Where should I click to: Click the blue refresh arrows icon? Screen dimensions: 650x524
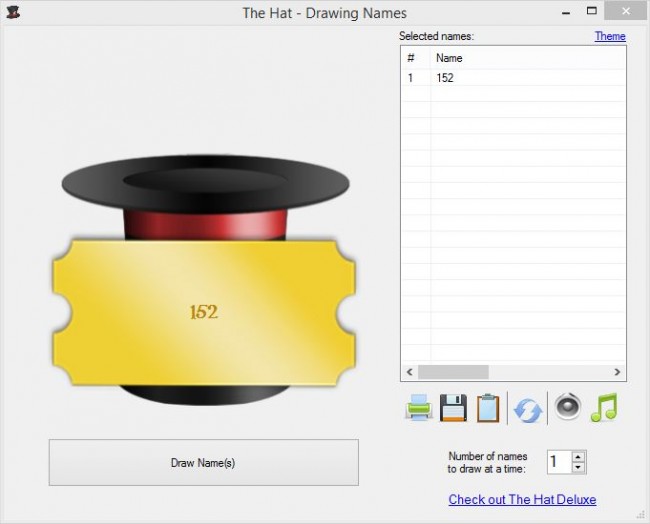point(527,409)
